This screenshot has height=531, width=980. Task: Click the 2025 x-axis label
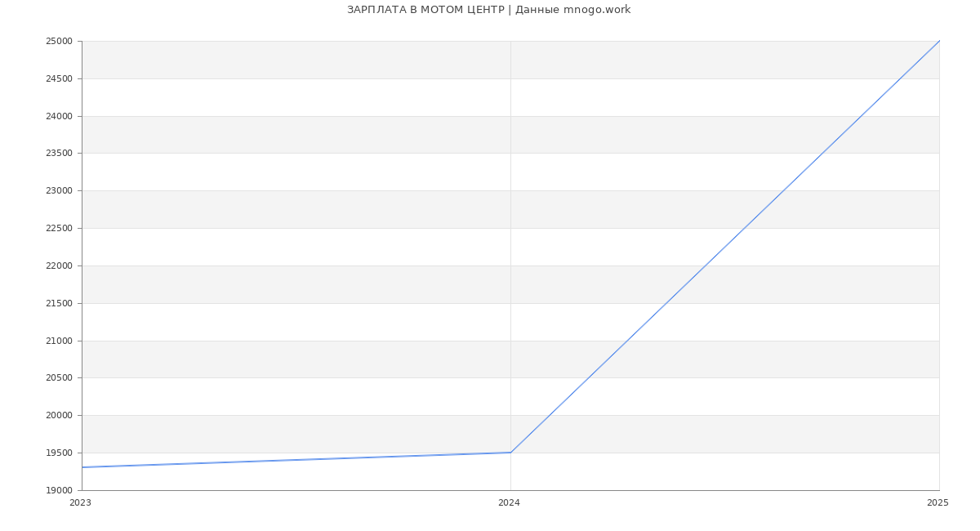938,503
